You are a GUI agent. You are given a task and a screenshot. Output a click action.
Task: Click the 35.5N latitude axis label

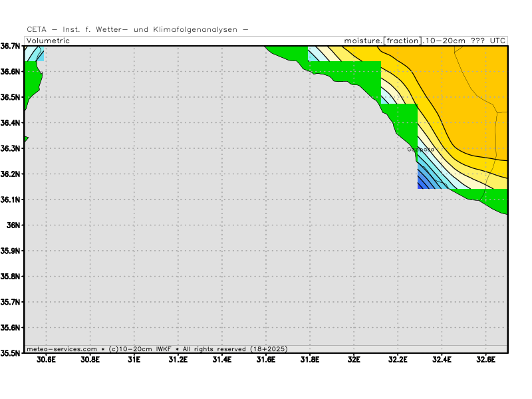10,353
